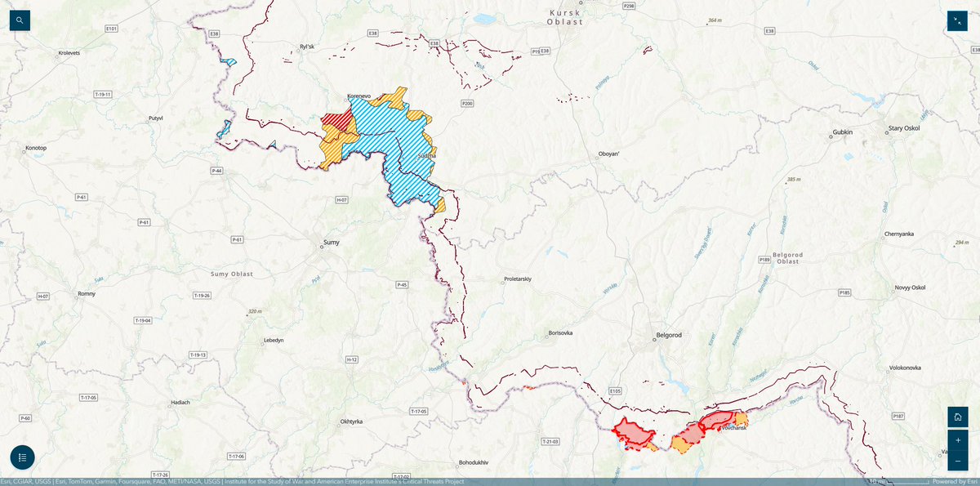The image size is (980, 486).
Task: Click the 320 m elevation marker
Action: point(256,312)
